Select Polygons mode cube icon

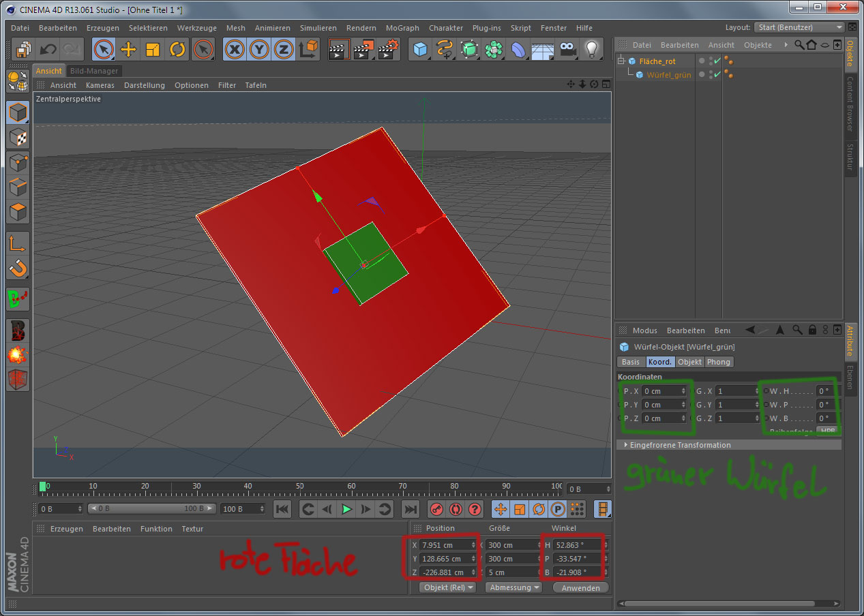pos(18,213)
